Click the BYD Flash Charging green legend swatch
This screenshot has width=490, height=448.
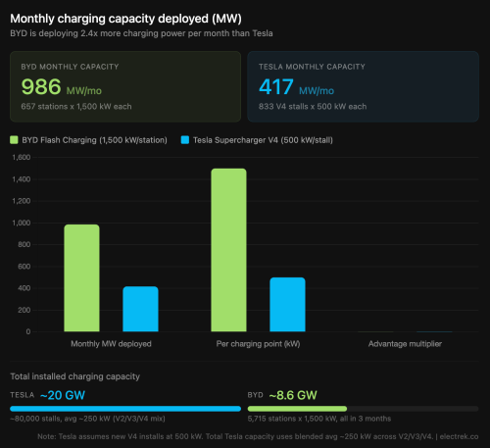pyautogui.click(x=14, y=140)
